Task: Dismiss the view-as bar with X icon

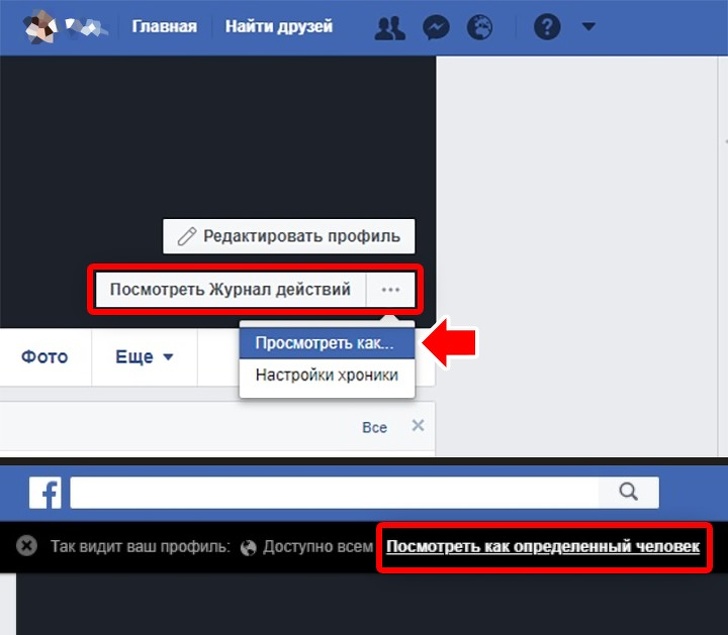Action: [x=28, y=546]
